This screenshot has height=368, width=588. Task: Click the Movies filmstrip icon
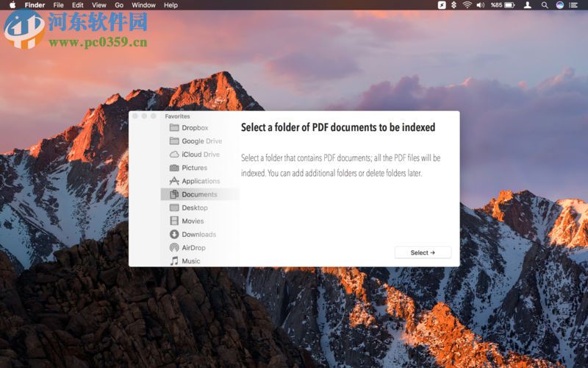[174, 221]
